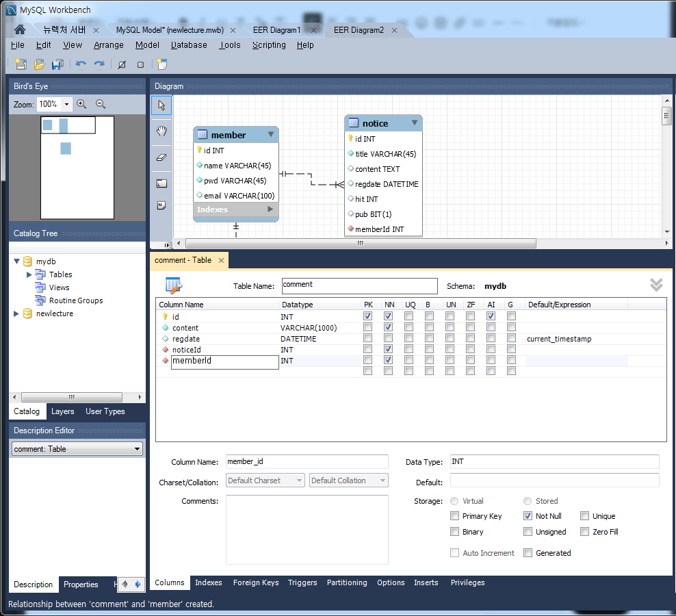Select the new note tool

[161, 205]
